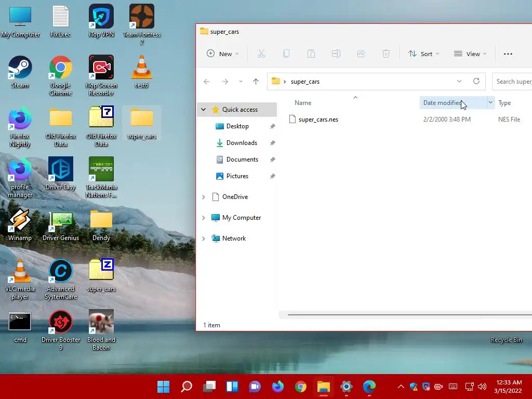
Task: Select the test6 VLC cone desktop icon
Action: click(x=142, y=72)
